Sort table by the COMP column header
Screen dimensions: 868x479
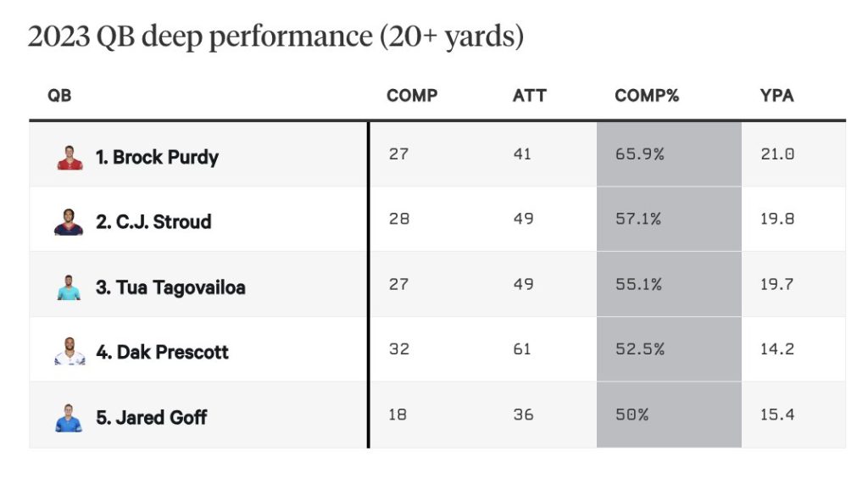[412, 96]
